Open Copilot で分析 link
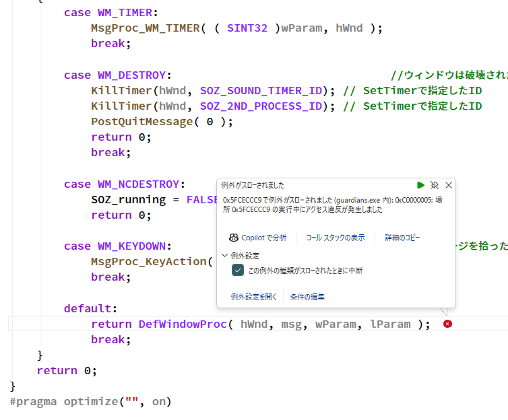This screenshot has height=420, width=508. coord(263,238)
